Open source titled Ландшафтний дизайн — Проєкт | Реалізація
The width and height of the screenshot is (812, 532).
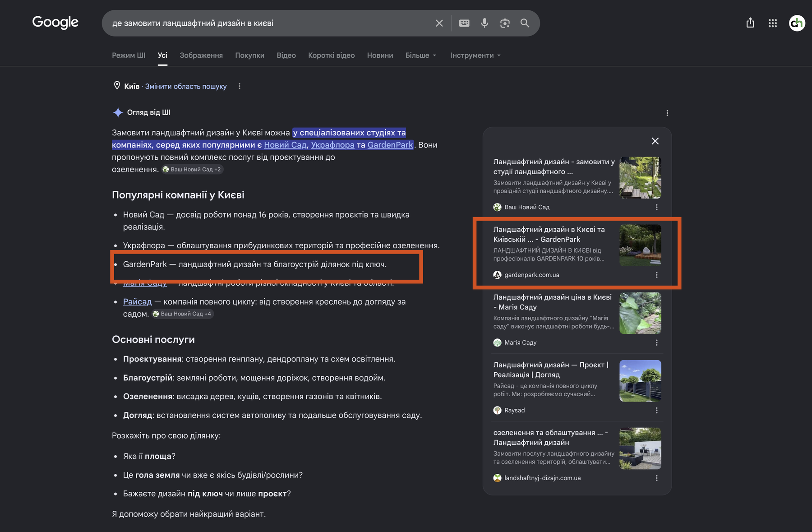coord(551,370)
